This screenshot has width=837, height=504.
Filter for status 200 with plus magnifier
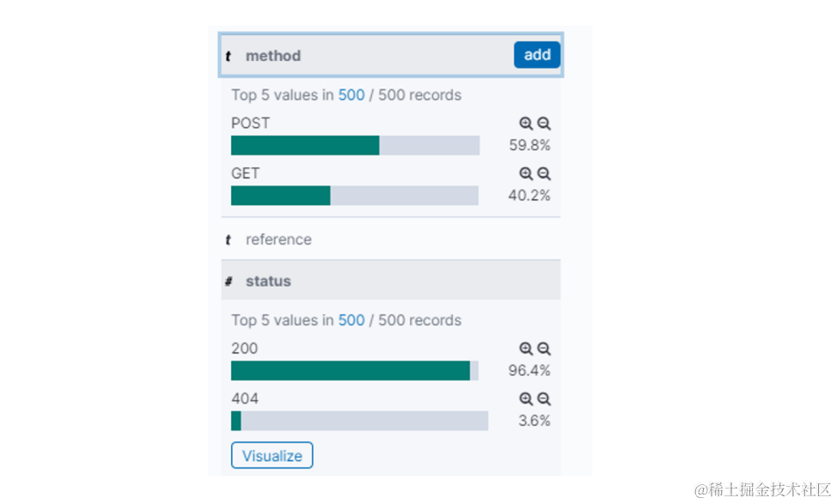[x=526, y=349]
